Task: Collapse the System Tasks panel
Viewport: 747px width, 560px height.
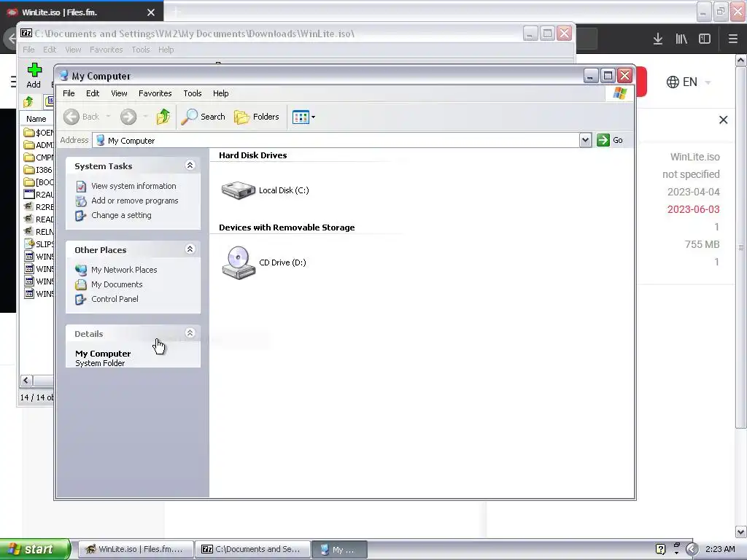Action: point(190,166)
